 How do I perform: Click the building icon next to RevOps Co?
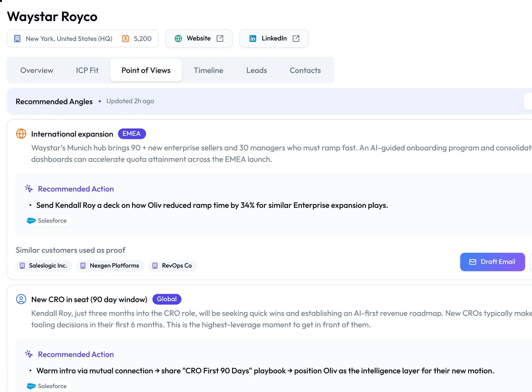click(x=155, y=266)
